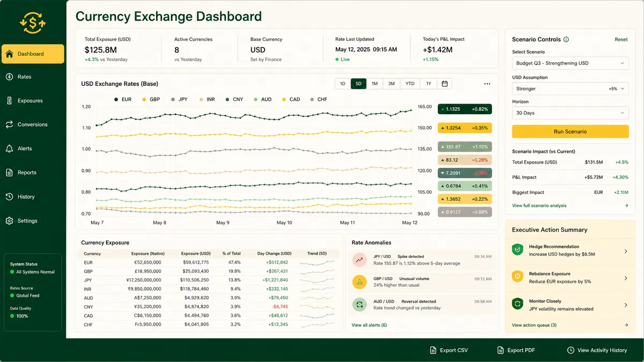644x362 pixels.
Task: Open chart more-options ellipsis
Action: [487, 84]
